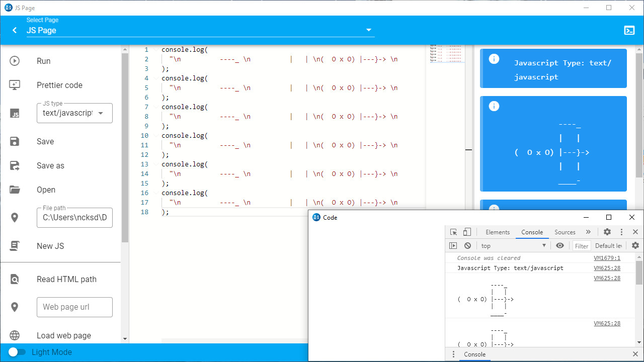This screenshot has height=362, width=644.
Task: Open the console panel via top-right terminal icon
Action: tap(629, 30)
